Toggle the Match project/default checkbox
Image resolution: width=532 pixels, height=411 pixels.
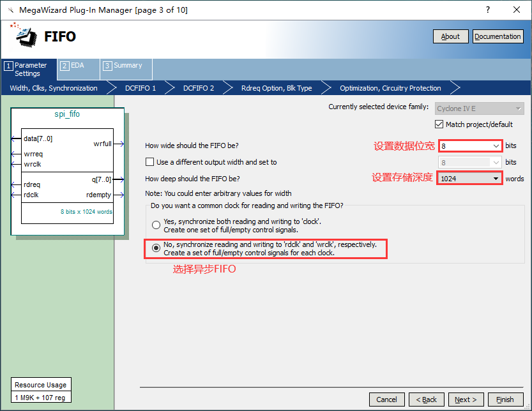(x=439, y=124)
